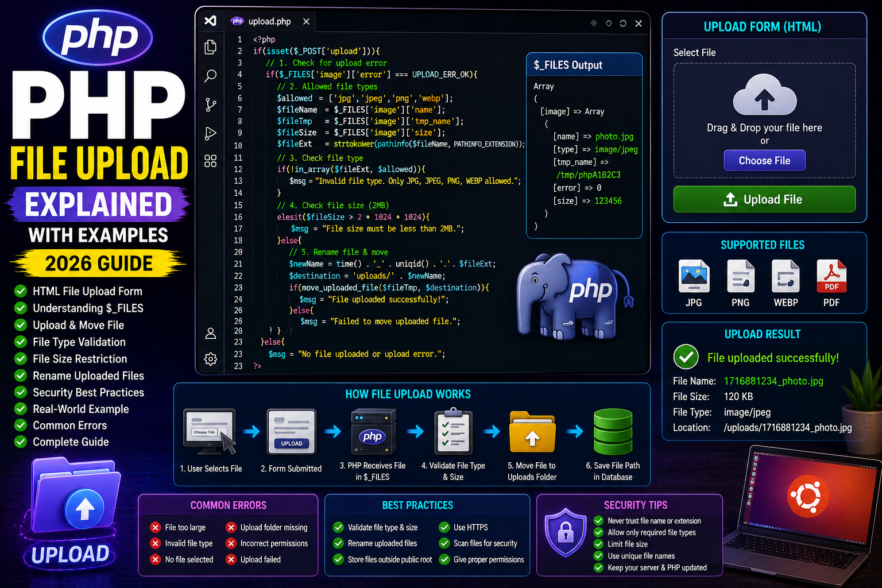Click the PHP server icon in step 3
Viewport: 882px width, 588px height.
tap(373, 432)
